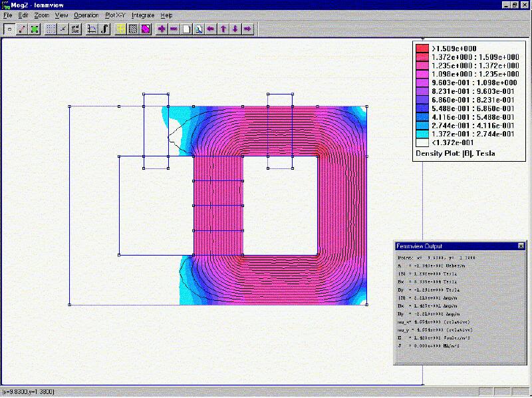Click the X-Y plot toolbar icon
This screenshot has width=532, height=398.
click(92, 29)
